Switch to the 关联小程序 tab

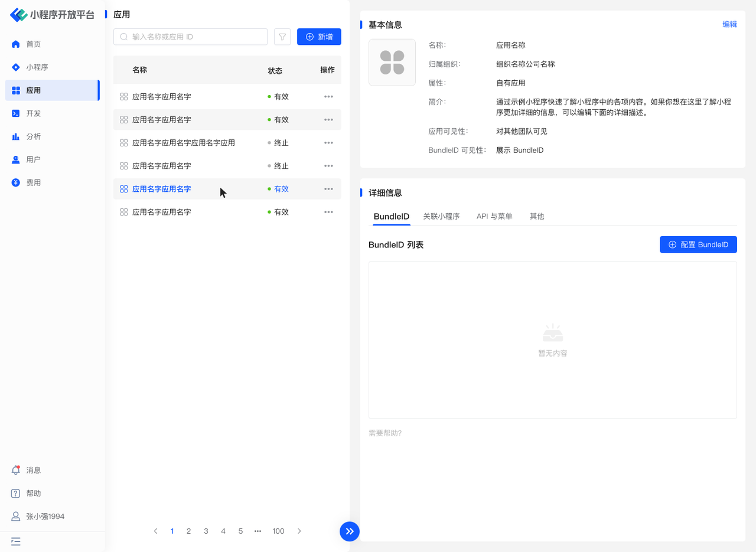tap(441, 216)
